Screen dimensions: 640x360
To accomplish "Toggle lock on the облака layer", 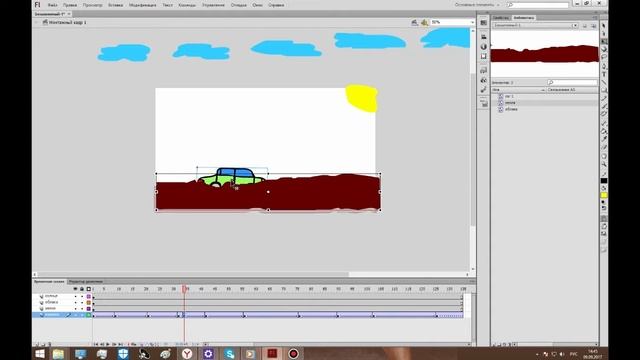I will (x=82, y=302).
